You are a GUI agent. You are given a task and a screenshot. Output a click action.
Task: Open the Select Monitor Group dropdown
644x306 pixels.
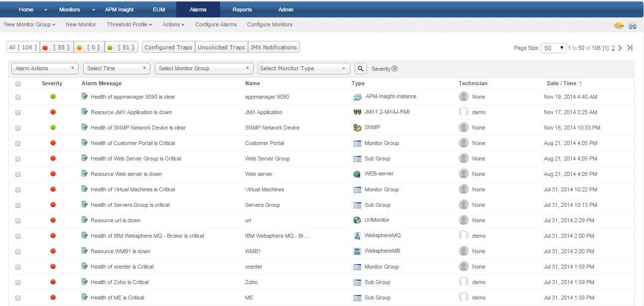(204, 68)
